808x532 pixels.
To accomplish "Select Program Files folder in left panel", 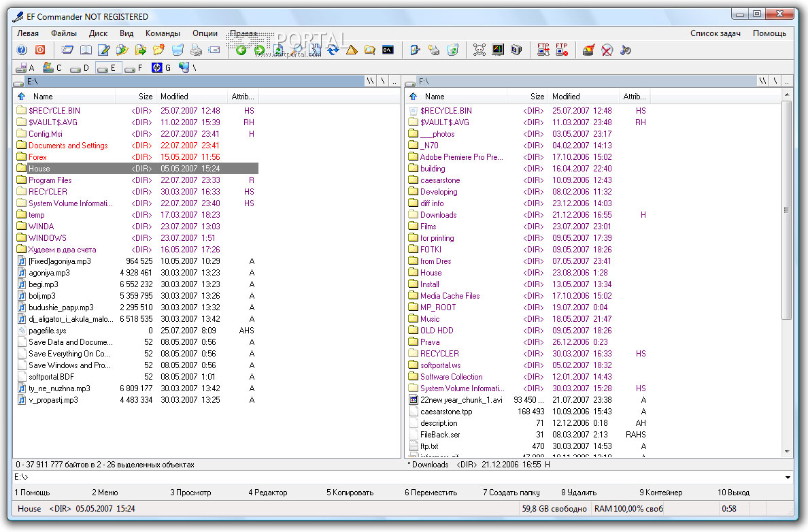I will [x=50, y=180].
